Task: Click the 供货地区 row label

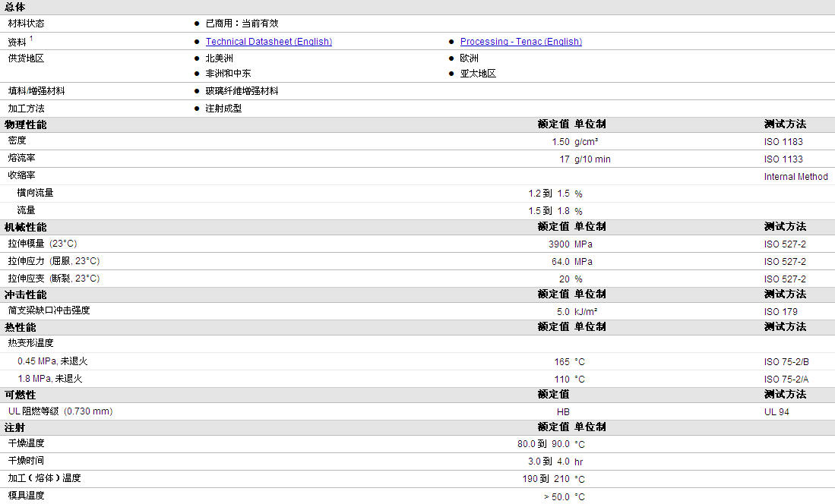Action: (26, 58)
